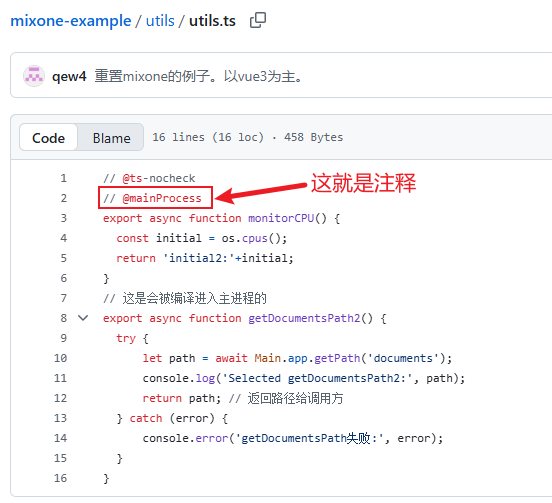Image resolution: width=552 pixels, height=503 pixels.
Task: Open the qew4 user avatar
Action: (34, 76)
